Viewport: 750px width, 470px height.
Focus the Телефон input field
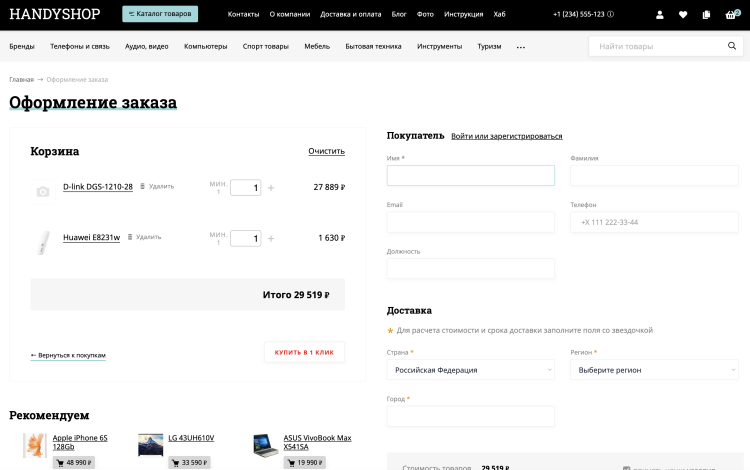654,222
